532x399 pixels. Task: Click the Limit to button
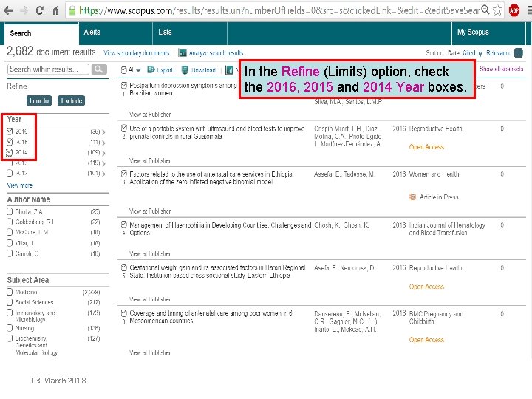click(x=39, y=100)
